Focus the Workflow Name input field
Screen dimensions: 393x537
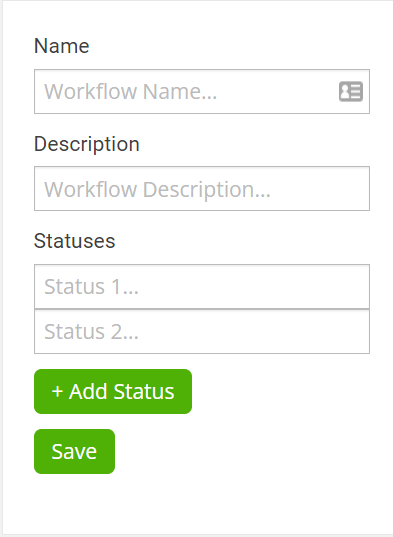click(202, 91)
